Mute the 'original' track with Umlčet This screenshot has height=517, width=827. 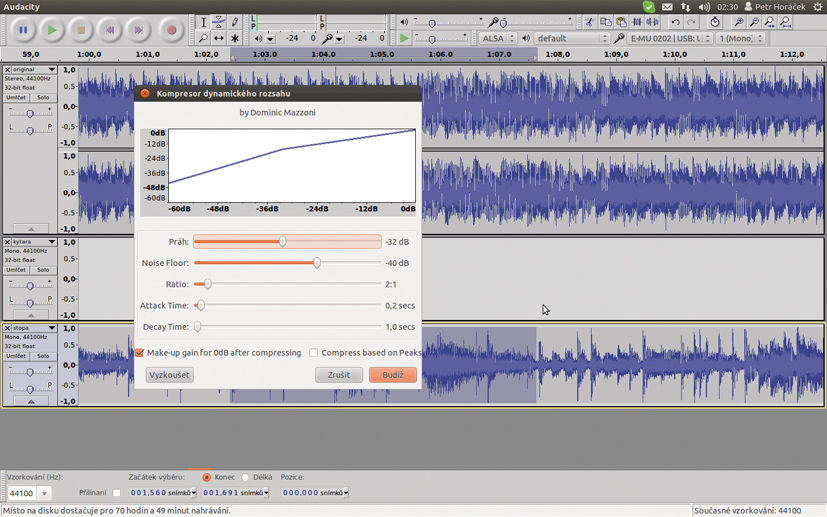[x=16, y=98]
